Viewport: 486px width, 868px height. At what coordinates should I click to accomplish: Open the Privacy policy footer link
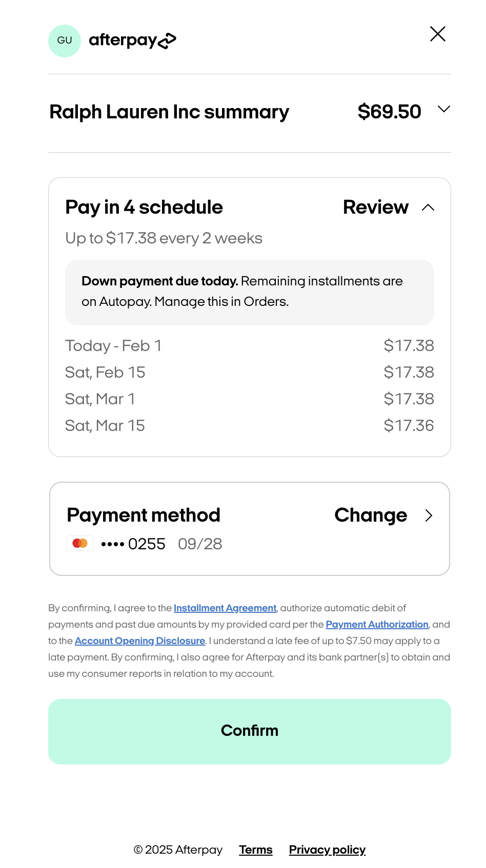(327, 850)
